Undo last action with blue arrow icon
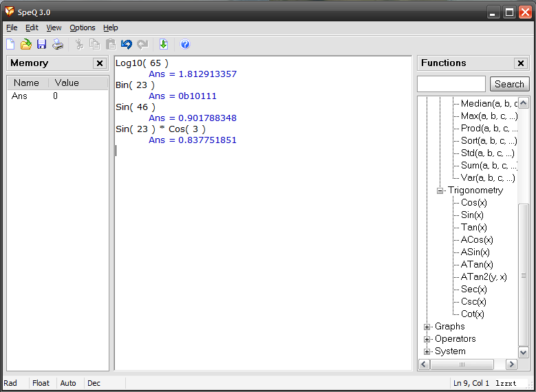This screenshot has width=536, height=392. pyautogui.click(x=127, y=44)
